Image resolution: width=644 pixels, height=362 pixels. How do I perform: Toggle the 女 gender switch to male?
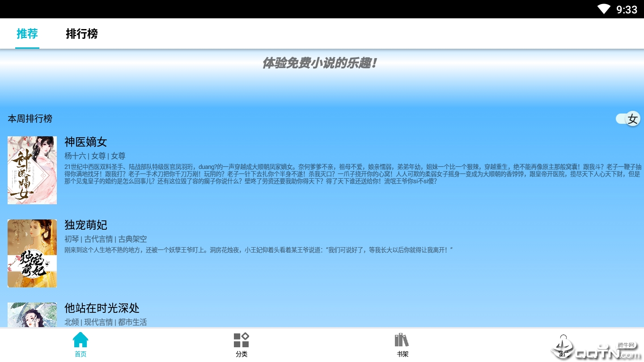pyautogui.click(x=627, y=119)
